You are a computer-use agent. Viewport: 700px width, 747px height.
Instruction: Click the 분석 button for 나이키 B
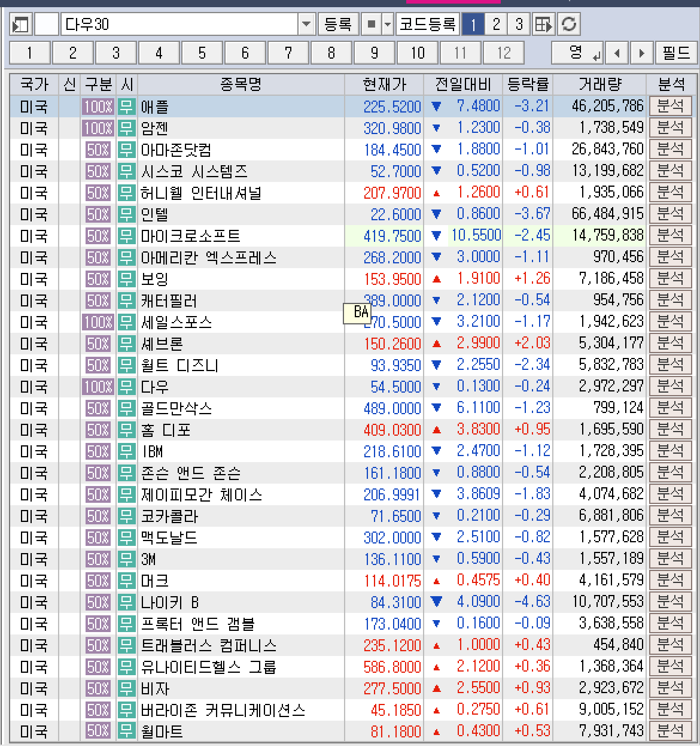(x=670, y=602)
